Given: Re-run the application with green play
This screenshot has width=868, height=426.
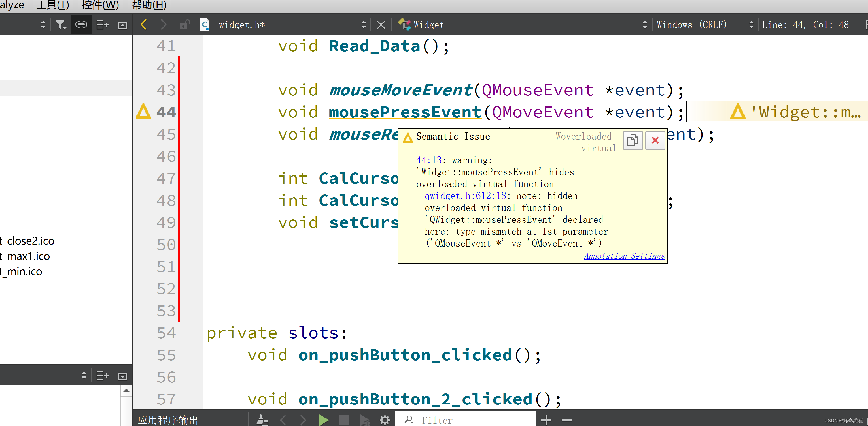Looking at the screenshot, I should pyautogui.click(x=323, y=419).
